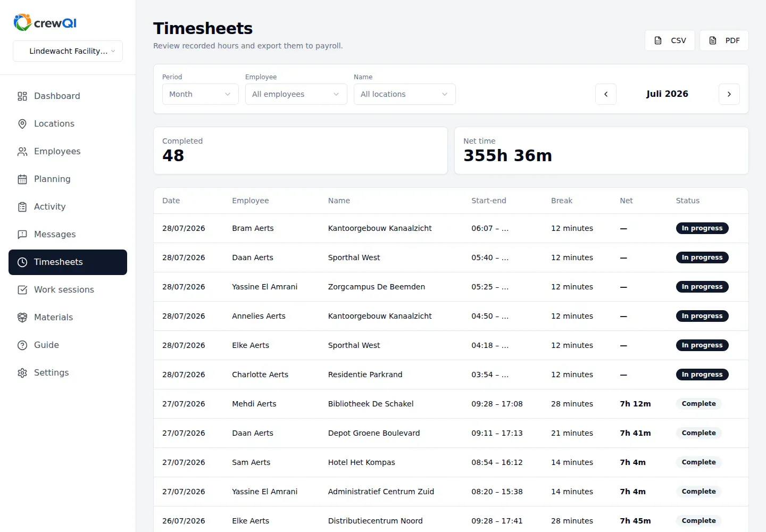
Task: Click the Messages speech bubble icon
Action: (22, 235)
